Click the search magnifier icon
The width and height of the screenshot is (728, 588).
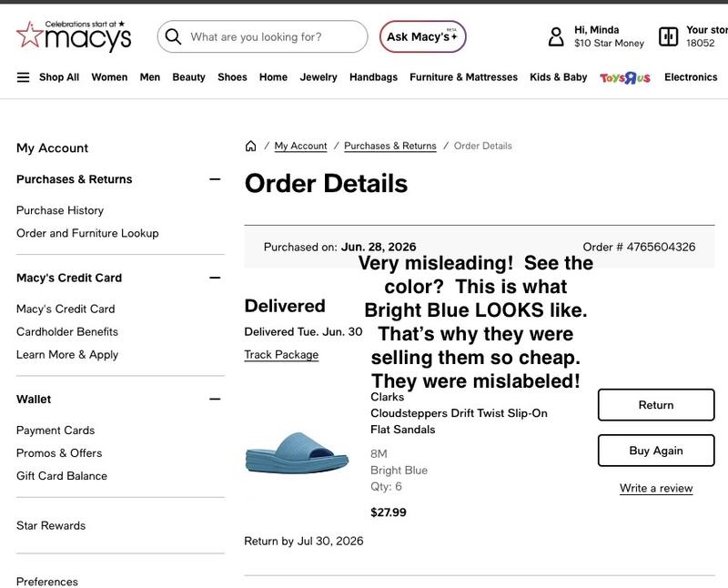pos(173,36)
